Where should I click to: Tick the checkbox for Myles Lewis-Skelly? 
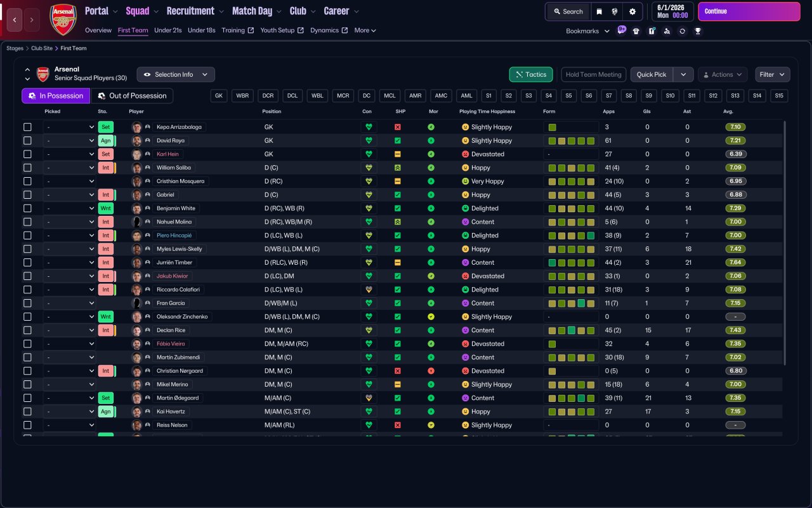click(27, 249)
